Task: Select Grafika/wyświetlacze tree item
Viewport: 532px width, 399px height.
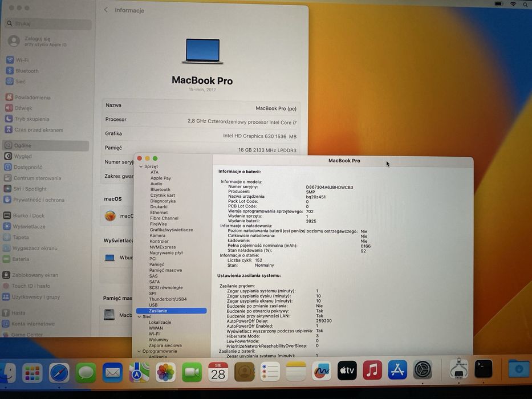Action: pyautogui.click(x=171, y=230)
